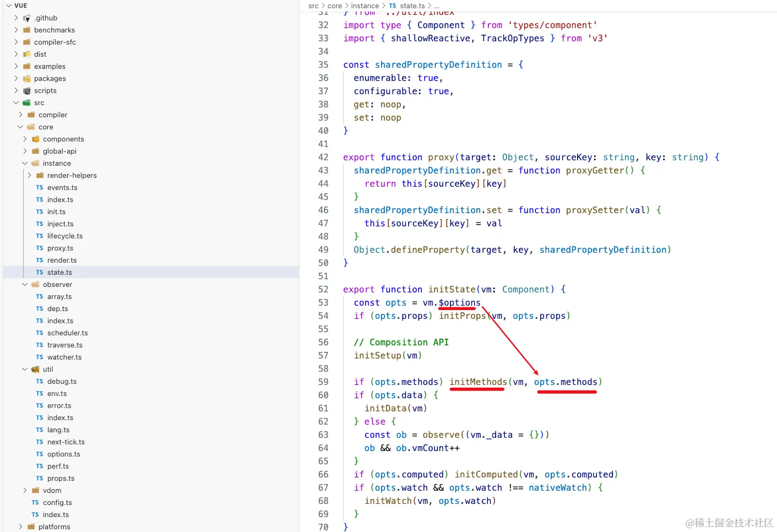
Task: Click the TS icon beside dep.ts
Action: [x=40, y=309]
